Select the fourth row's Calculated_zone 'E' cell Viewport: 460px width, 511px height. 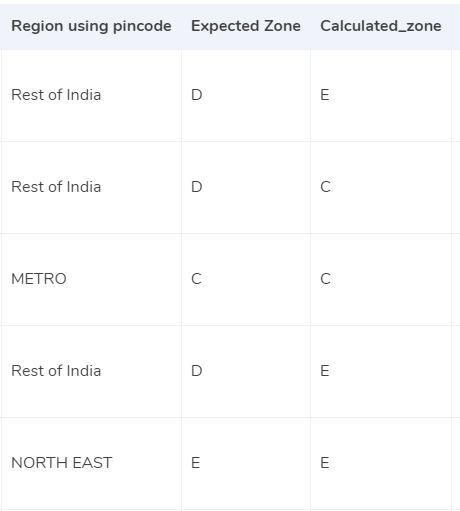click(x=381, y=371)
